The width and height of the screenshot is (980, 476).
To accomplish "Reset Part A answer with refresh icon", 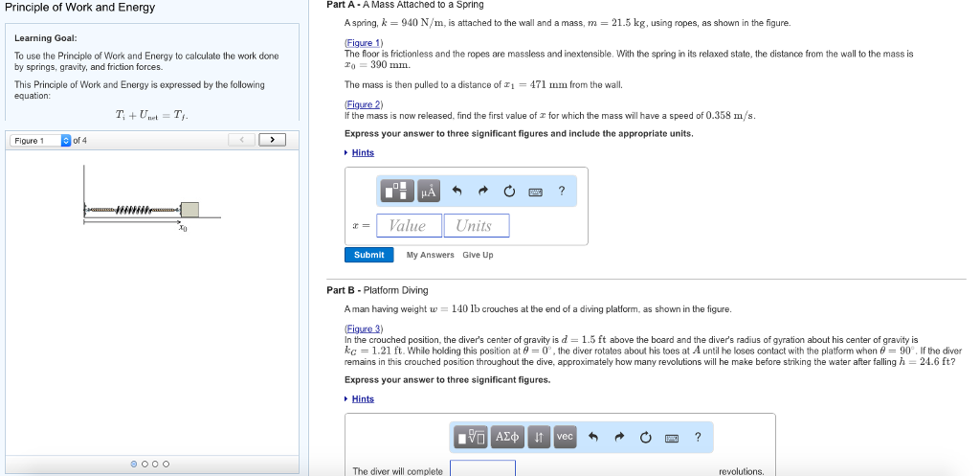I will tap(509, 192).
